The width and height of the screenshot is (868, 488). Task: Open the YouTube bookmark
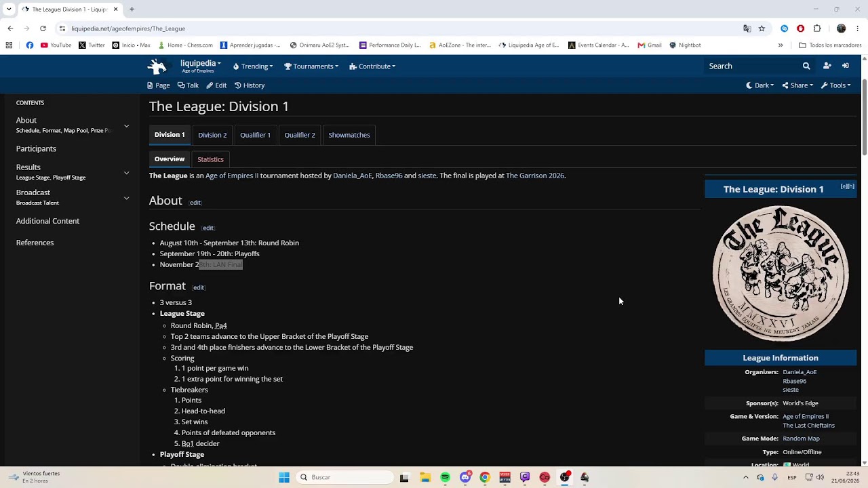point(56,45)
